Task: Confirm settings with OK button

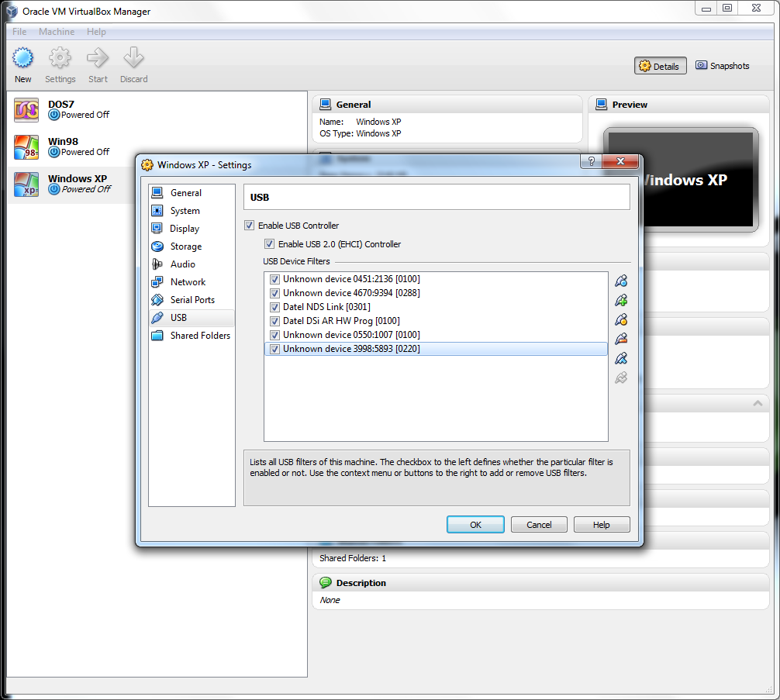Action: pos(475,524)
